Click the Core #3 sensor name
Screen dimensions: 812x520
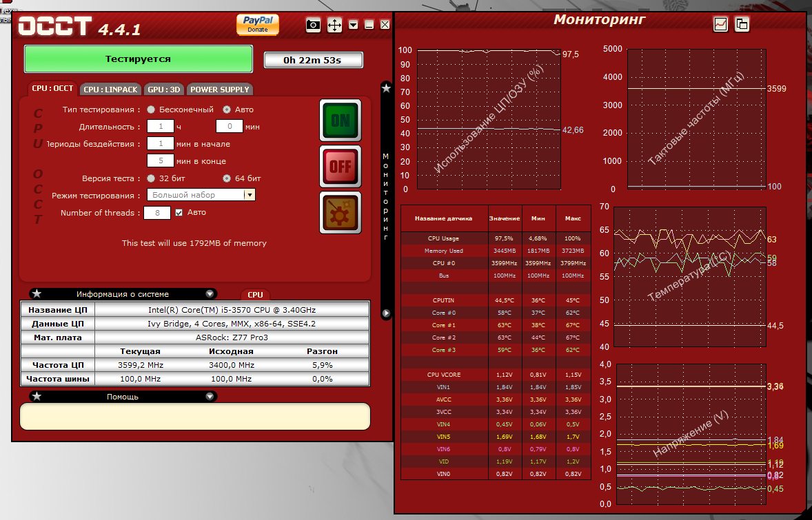pyautogui.click(x=444, y=351)
